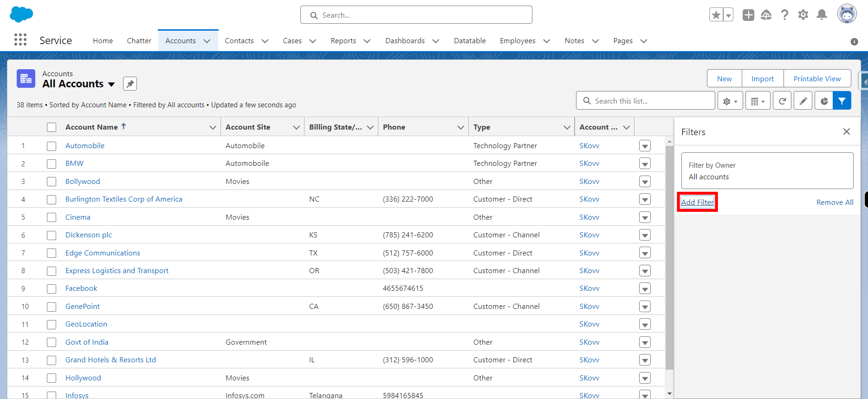The height and width of the screenshot is (399, 868).
Task: Open the Express Logistics and Transport account
Action: coord(117,271)
